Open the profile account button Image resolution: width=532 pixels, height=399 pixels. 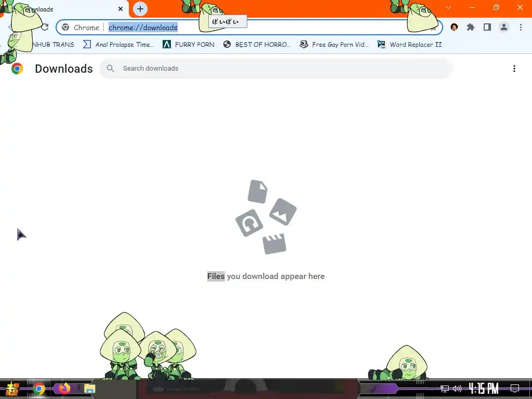pyautogui.click(x=504, y=27)
